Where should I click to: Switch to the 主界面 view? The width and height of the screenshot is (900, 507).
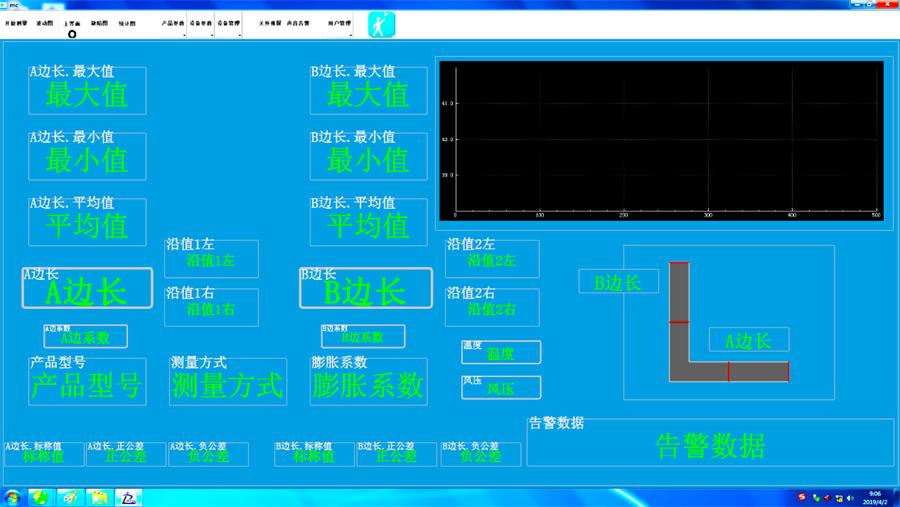[x=72, y=23]
